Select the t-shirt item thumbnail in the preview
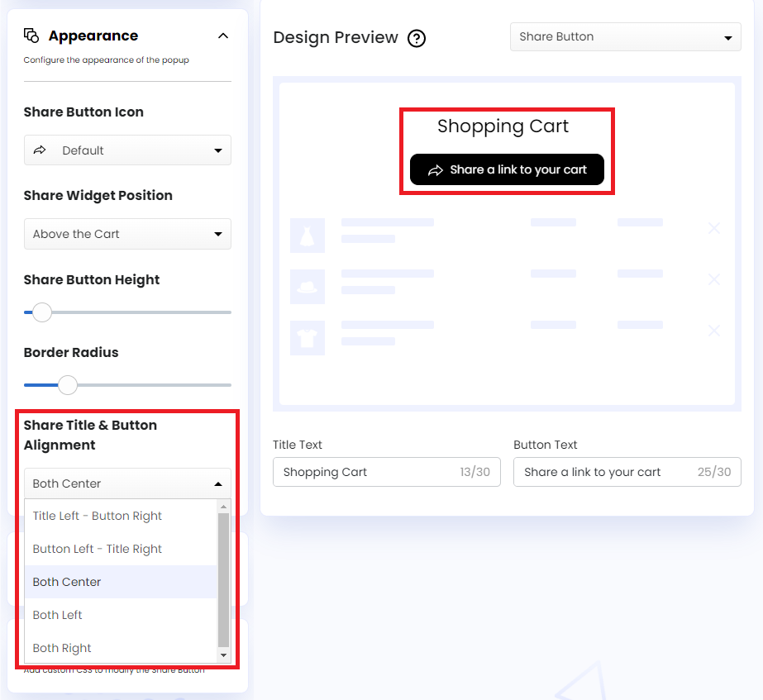 coord(307,337)
